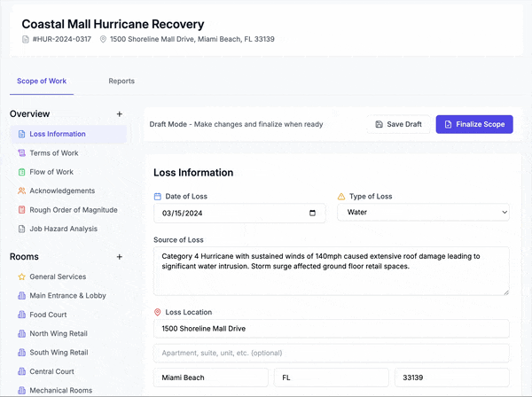The height and width of the screenshot is (397, 532).
Task: Select the Mechanical Rooms item
Action: coord(62,390)
